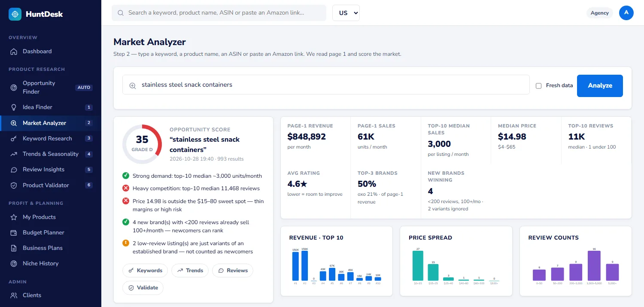Screen dimensions: 644x307
Task: Navigate to Review Insights
Action: [51, 170]
